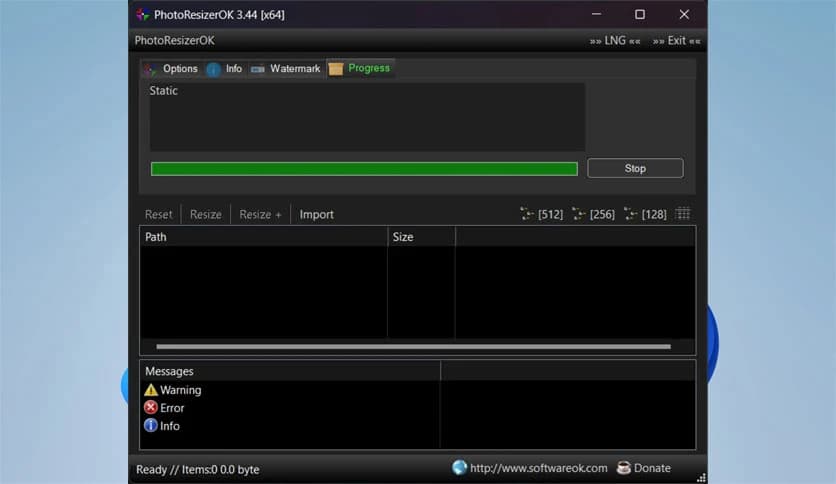Viewport: 836px width, 484px height.
Task: Click the green progress bar
Action: 364,169
